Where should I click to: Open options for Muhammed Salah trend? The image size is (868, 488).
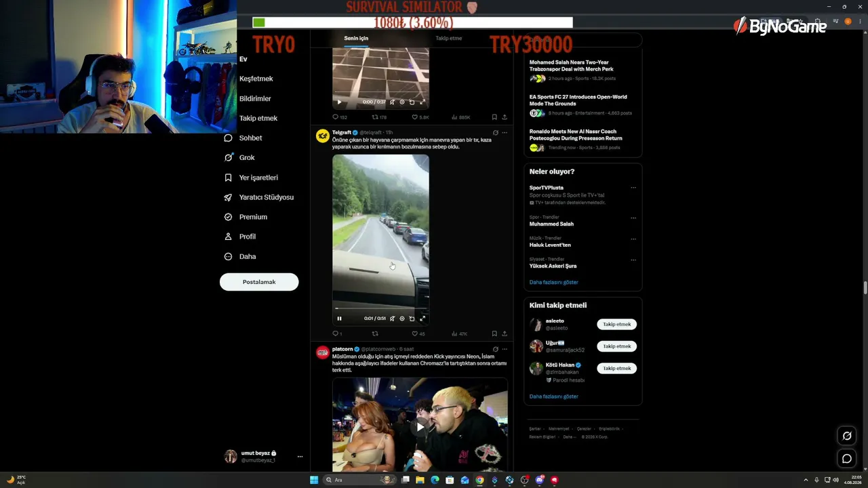633,218
